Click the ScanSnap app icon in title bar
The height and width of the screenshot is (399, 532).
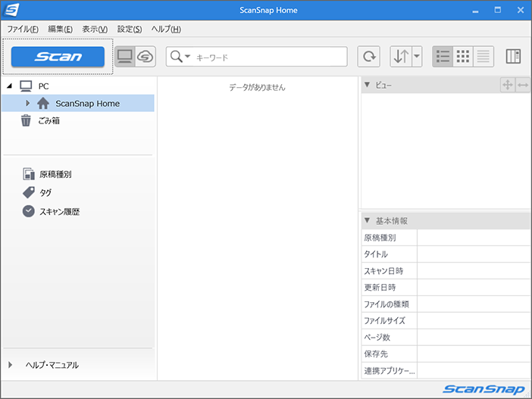click(x=11, y=10)
